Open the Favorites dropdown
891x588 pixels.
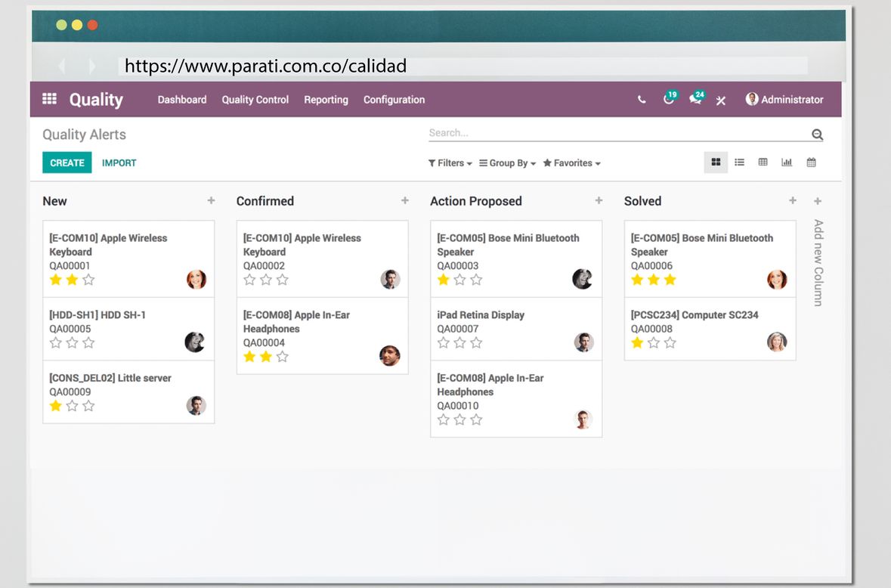(x=571, y=163)
